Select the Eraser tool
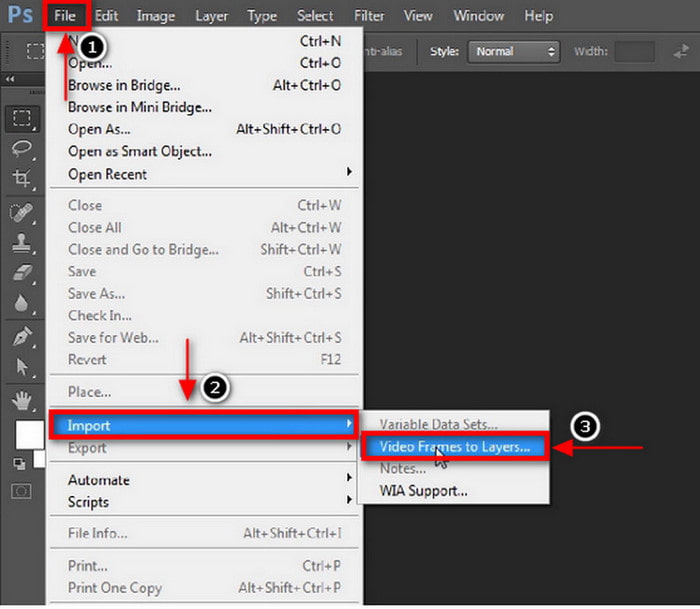 (22, 272)
